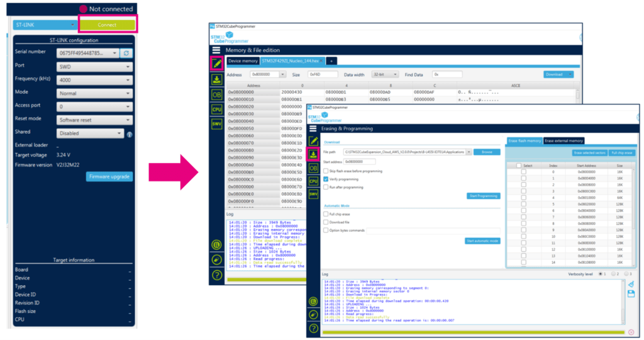Expand the Reset mode dropdown
Viewport: 644px width, 340px height.
(x=94, y=120)
